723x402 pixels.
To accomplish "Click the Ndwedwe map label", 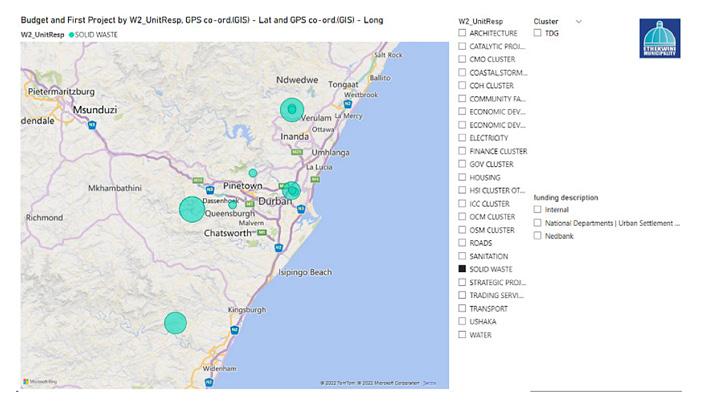I will 297,80.
